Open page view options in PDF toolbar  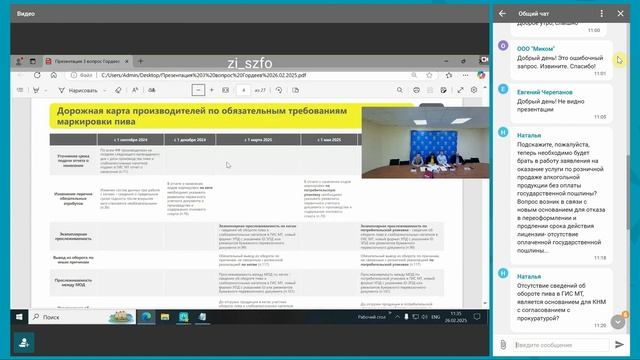pyautogui.click(x=296, y=90)
